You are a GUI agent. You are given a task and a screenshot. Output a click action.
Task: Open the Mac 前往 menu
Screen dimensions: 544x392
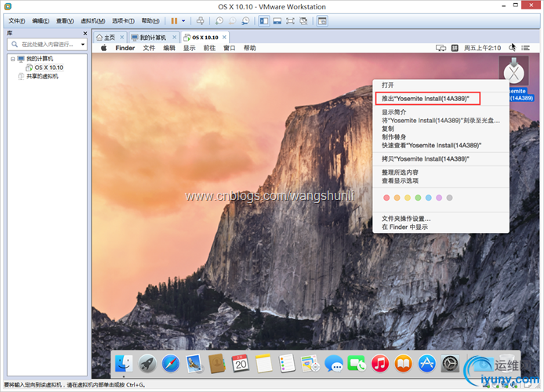coord(209,48)
